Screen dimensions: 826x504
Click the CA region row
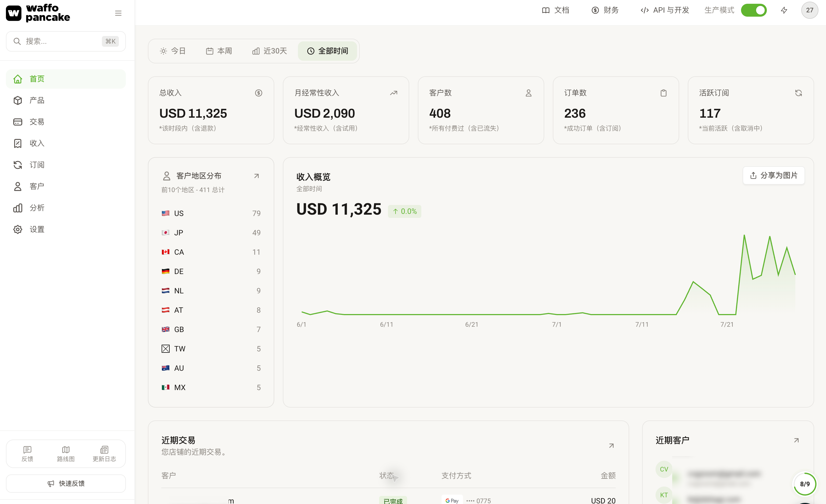pyautogui.click(x=211, y=252)
